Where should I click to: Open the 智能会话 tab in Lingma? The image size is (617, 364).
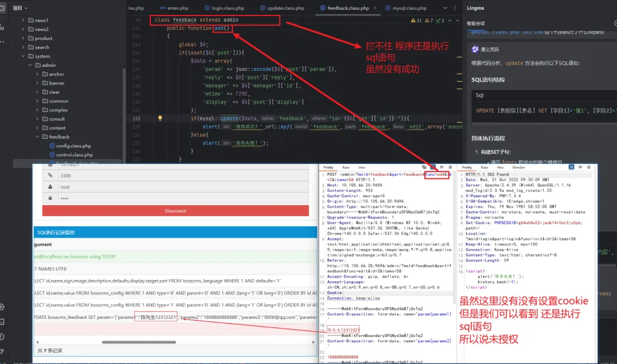click(476, 23)
